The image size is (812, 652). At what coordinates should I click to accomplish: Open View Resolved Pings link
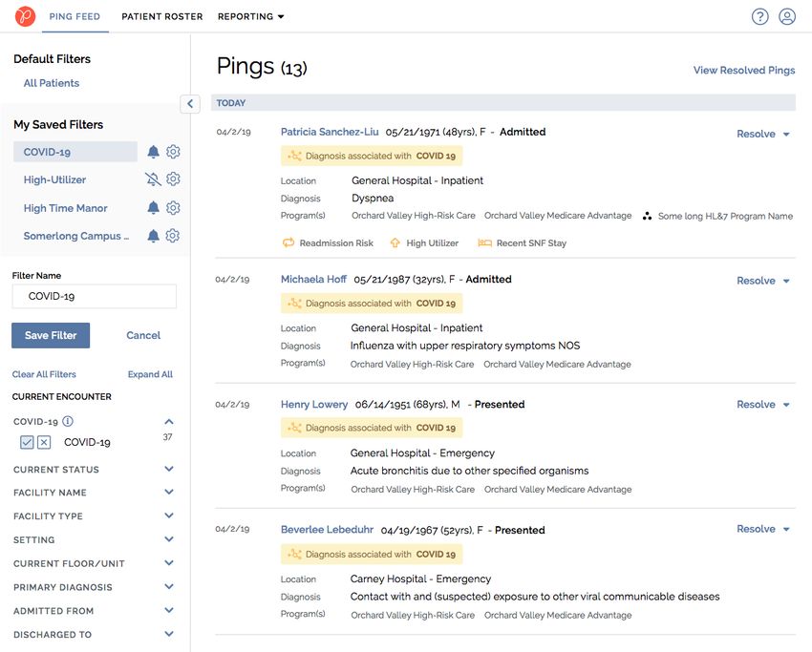click(743, 70)
